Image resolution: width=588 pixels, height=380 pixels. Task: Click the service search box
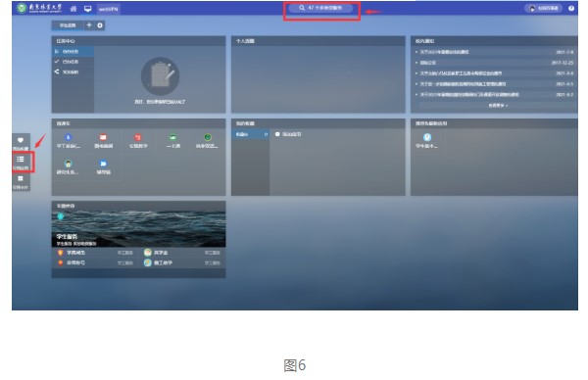[320, 8]
